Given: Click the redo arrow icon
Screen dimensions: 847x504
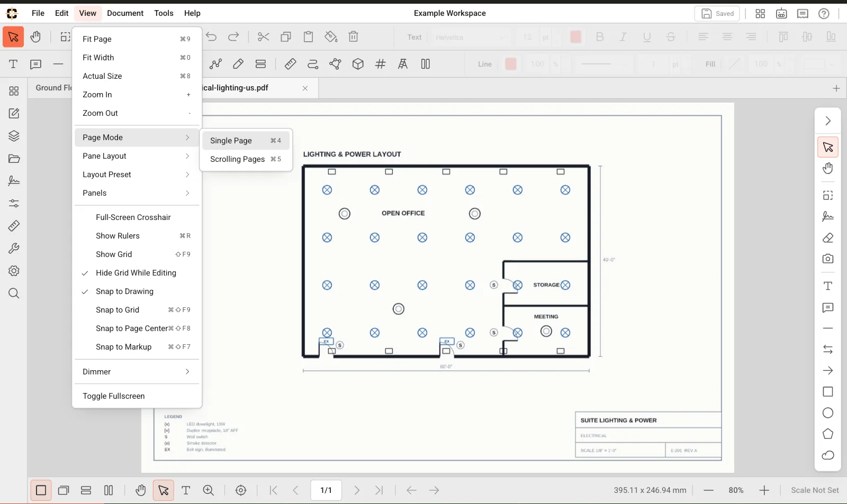Looking at the screenshot, I should [233, 37].
